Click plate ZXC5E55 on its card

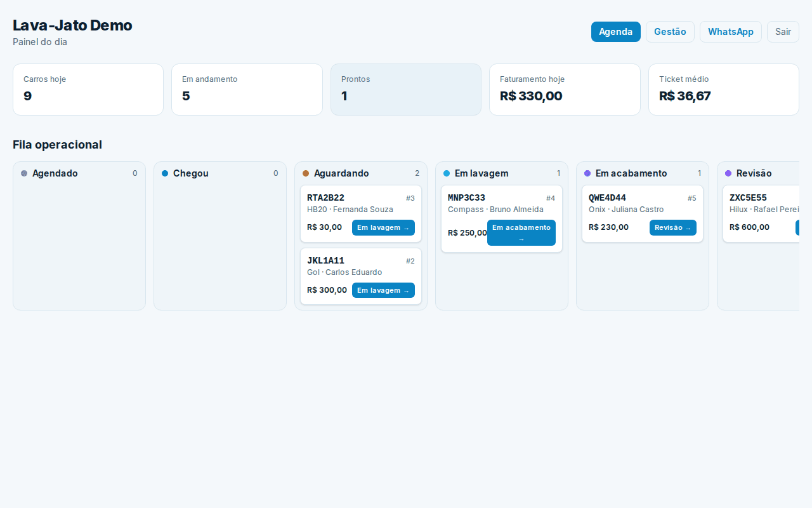(748, 198)
